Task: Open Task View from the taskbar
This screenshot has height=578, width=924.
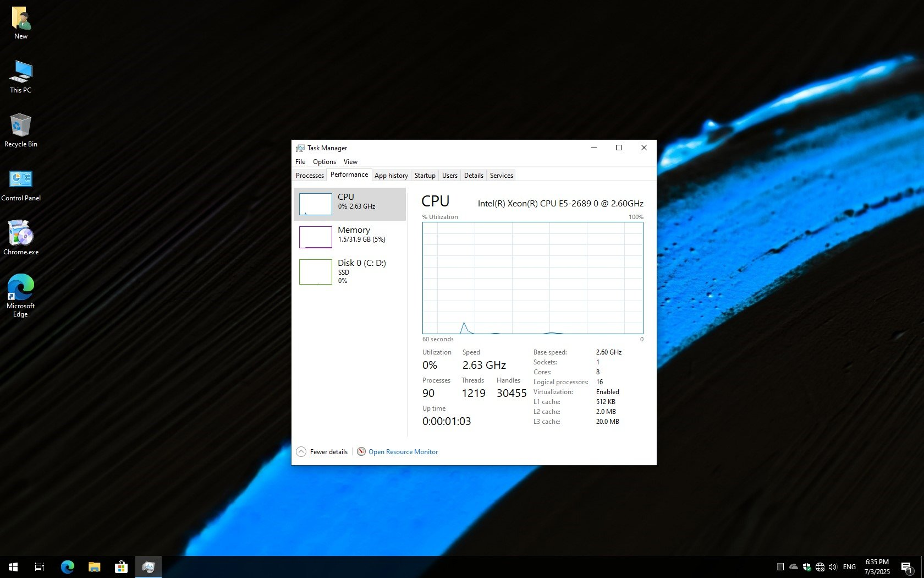Action: tap(40, 567)
